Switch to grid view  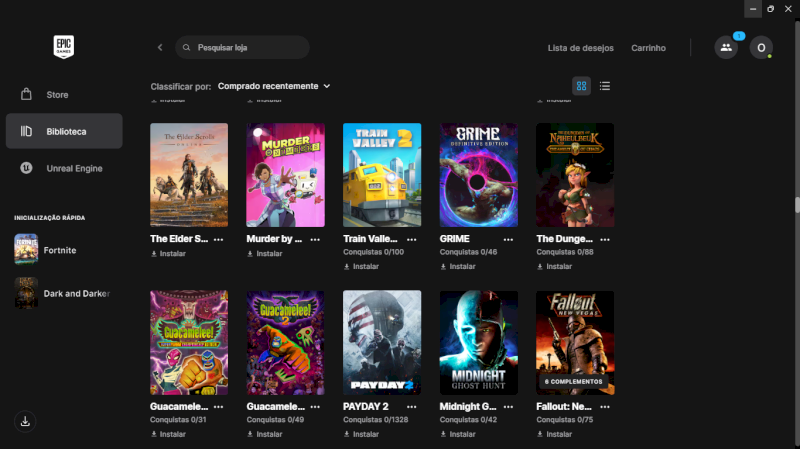pyautogui.click(x=581, y=86)
